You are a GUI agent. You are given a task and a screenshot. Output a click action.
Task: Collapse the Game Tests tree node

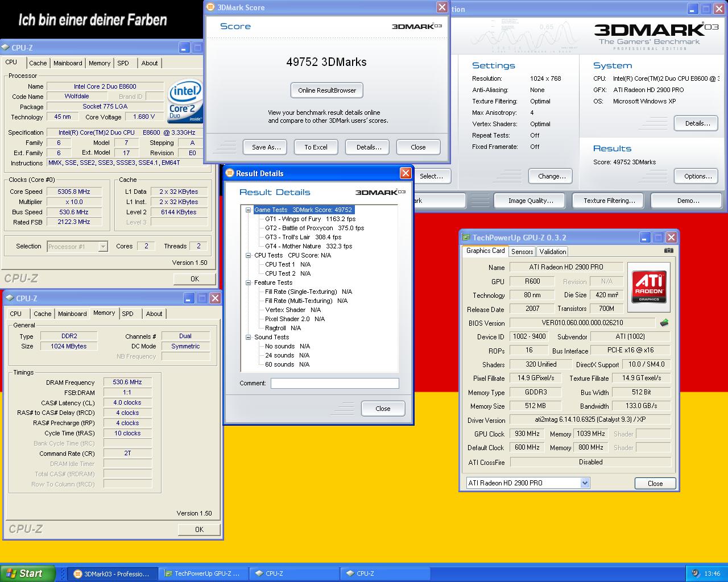pyautogui.click(x=249, y=210)
